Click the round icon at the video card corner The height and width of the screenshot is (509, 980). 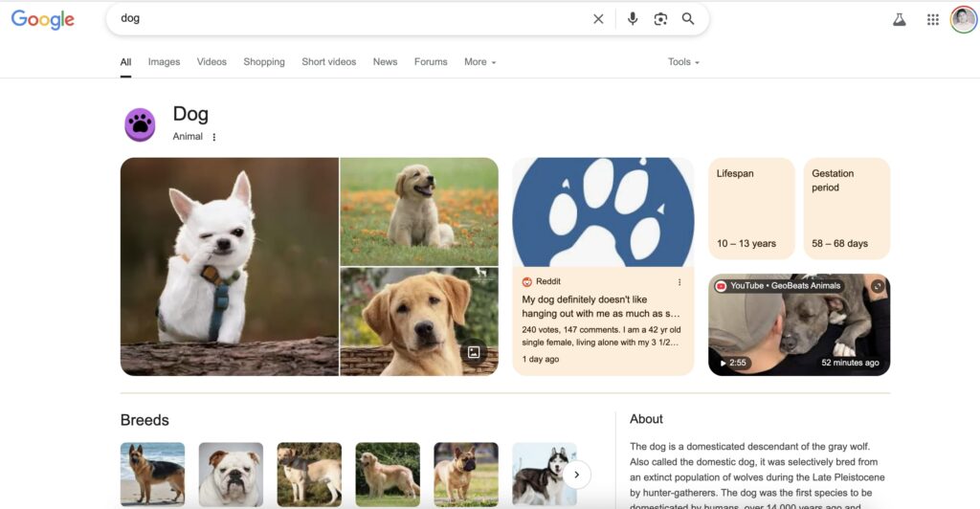tap(878, 286)
